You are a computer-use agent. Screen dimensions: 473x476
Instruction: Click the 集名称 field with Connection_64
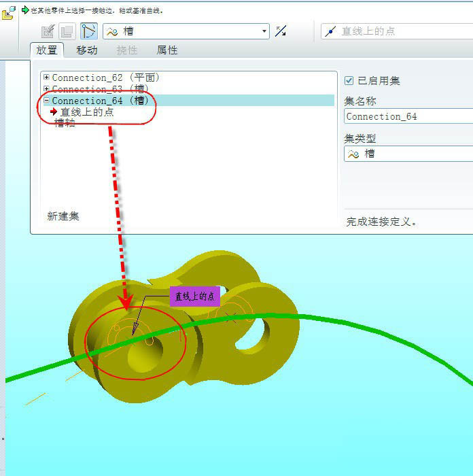click(408, 116)
